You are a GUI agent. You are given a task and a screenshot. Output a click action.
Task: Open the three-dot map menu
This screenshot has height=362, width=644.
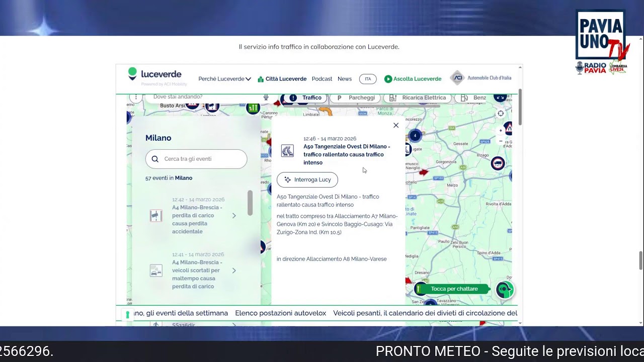point(135,97)
